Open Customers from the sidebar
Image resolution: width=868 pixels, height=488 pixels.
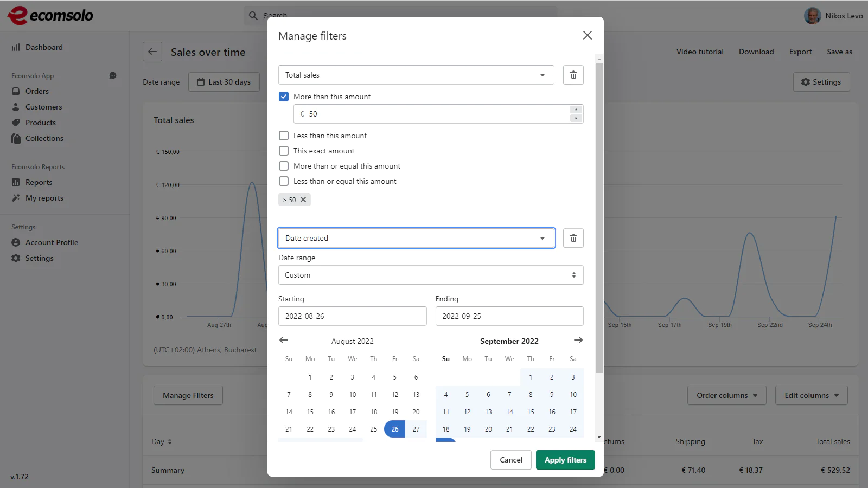(43, 107)
